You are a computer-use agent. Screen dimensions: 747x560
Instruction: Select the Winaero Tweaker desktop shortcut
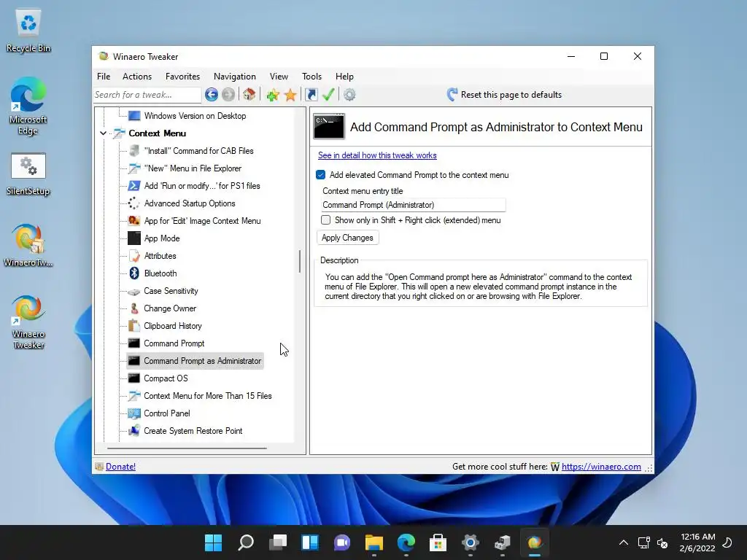point(28,322)
